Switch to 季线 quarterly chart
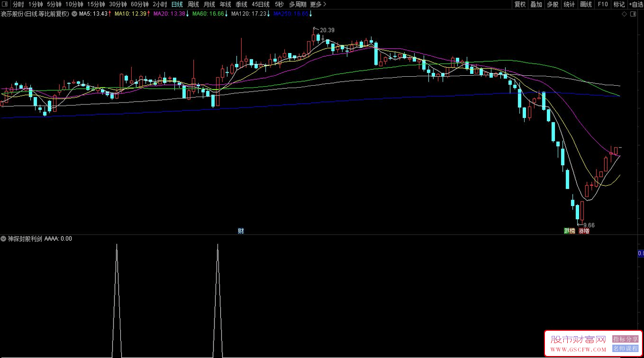Image resolution: width=644 pixels, height=358 pixels. [x=241, y=4]
